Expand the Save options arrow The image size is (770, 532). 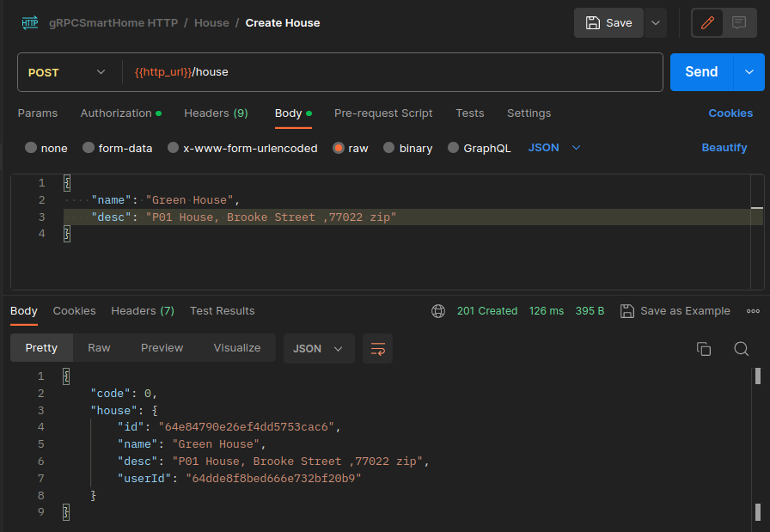(656, 22)
